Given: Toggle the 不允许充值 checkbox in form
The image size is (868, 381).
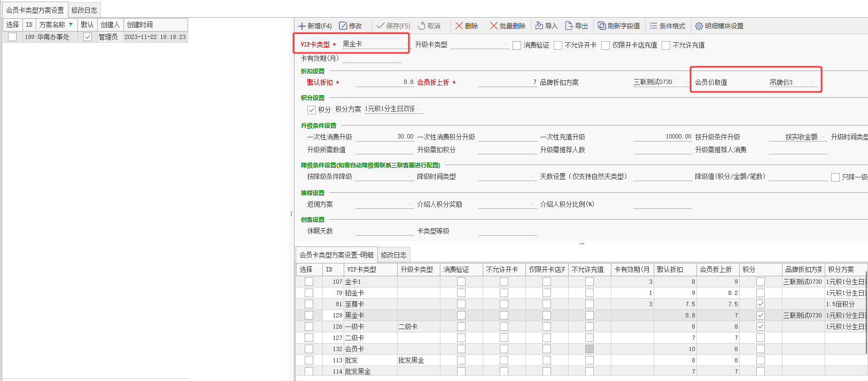Looking at the screenshot, I should coord(666,45).
